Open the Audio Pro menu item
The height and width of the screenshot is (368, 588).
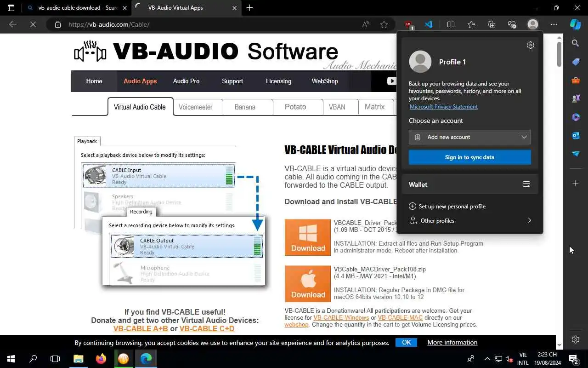(x=186, y=81)
